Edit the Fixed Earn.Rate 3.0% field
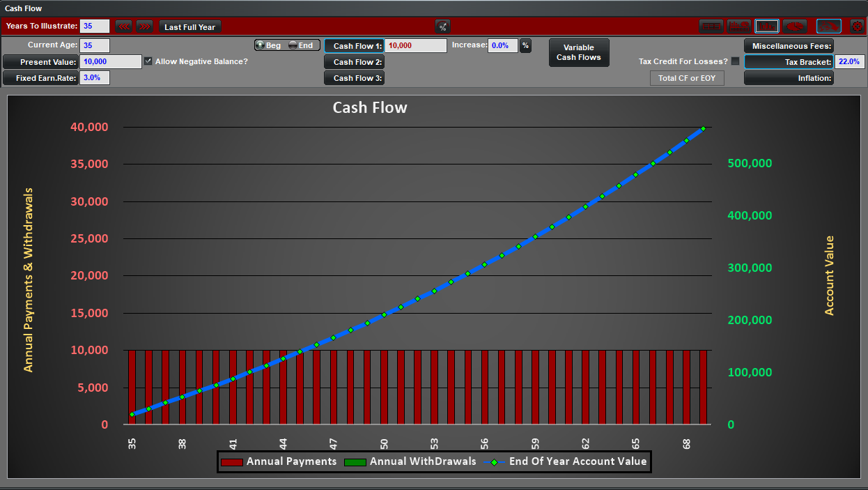Image resolution: width=868 pixels, height=490 pixels. tap(95, 77)
